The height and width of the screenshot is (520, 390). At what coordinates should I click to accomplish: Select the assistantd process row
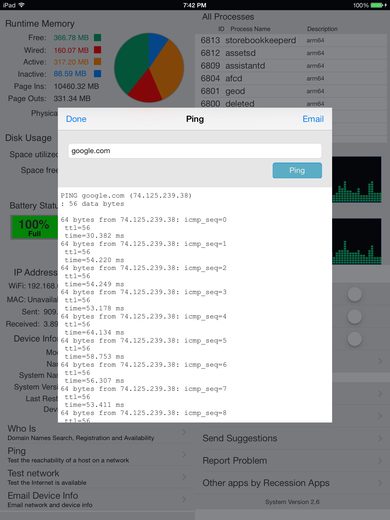click(x=292, y=66)
